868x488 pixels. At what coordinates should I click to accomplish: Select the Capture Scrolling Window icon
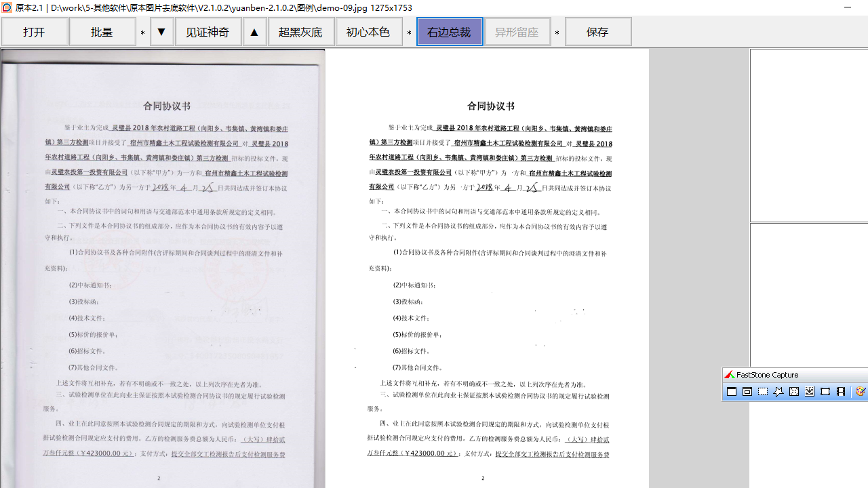point(810,391)
